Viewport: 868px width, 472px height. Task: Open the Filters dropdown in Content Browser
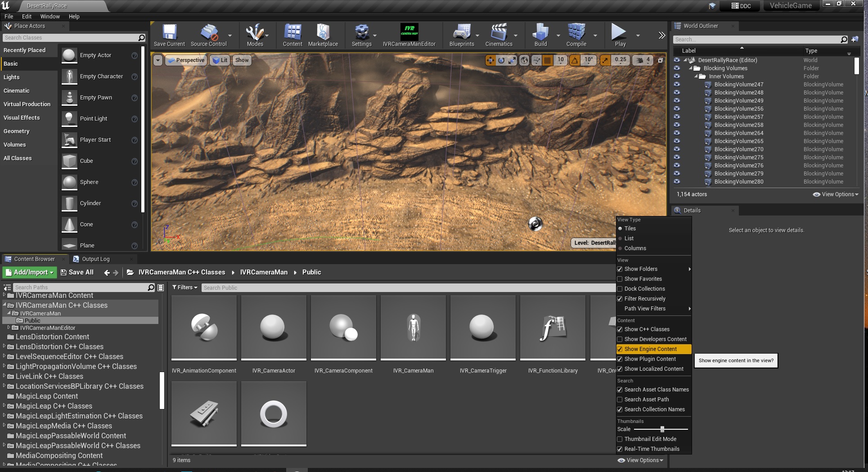point(185,288)
